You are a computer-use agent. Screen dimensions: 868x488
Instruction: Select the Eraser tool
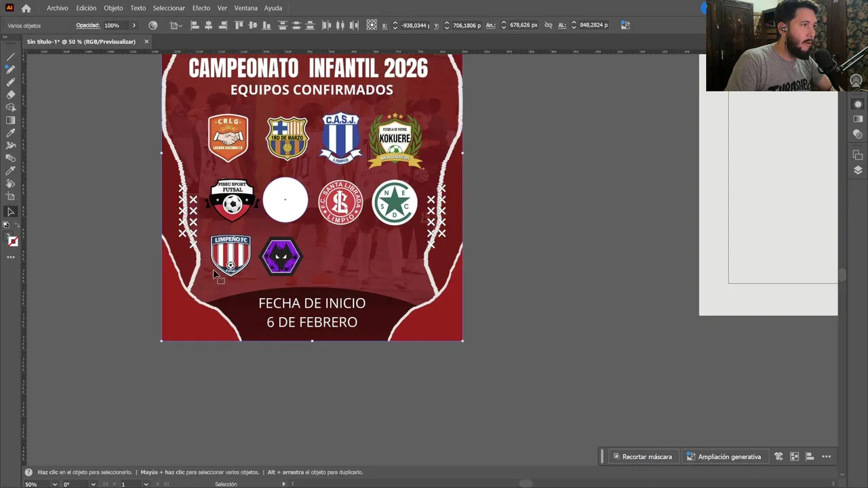pyautogui.click(x=10, y=94)
